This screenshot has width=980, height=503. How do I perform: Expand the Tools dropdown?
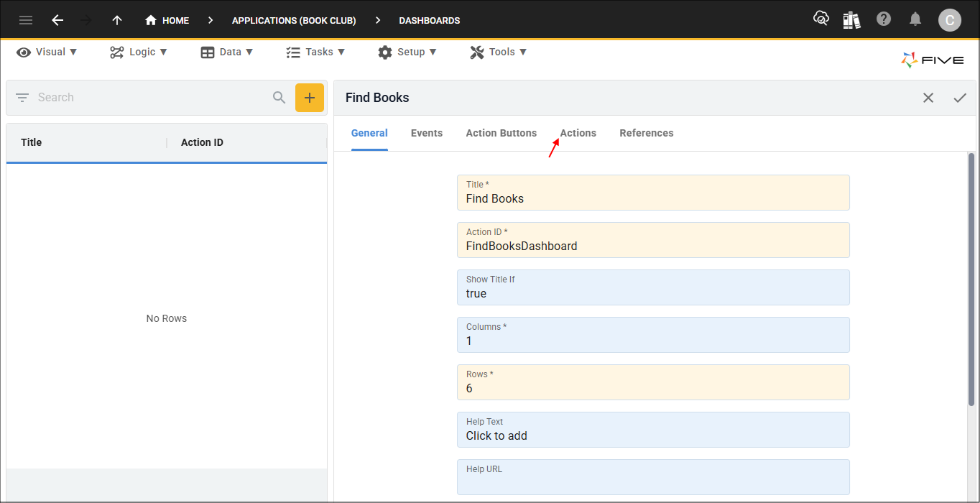[498, 51]
